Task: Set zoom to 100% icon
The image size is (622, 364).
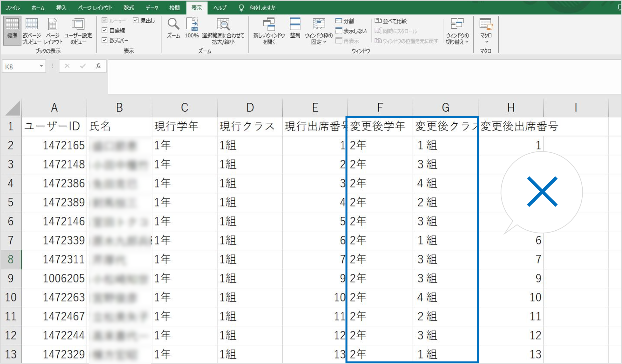Action: [x=191, y=24]
